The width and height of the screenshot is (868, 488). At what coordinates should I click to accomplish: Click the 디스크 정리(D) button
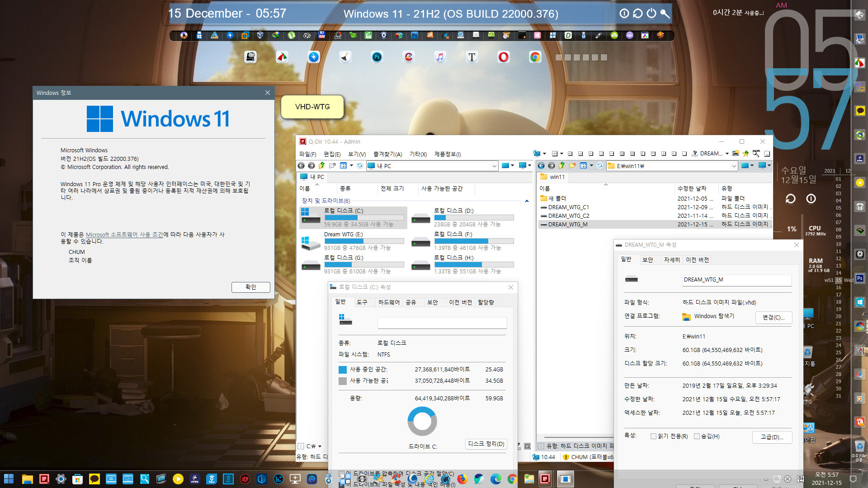coord(486,444)
